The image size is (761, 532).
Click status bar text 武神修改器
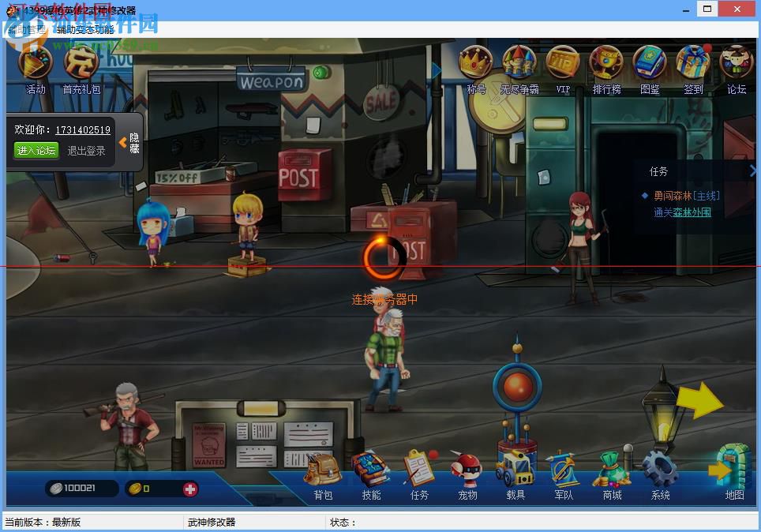[212, 523]
